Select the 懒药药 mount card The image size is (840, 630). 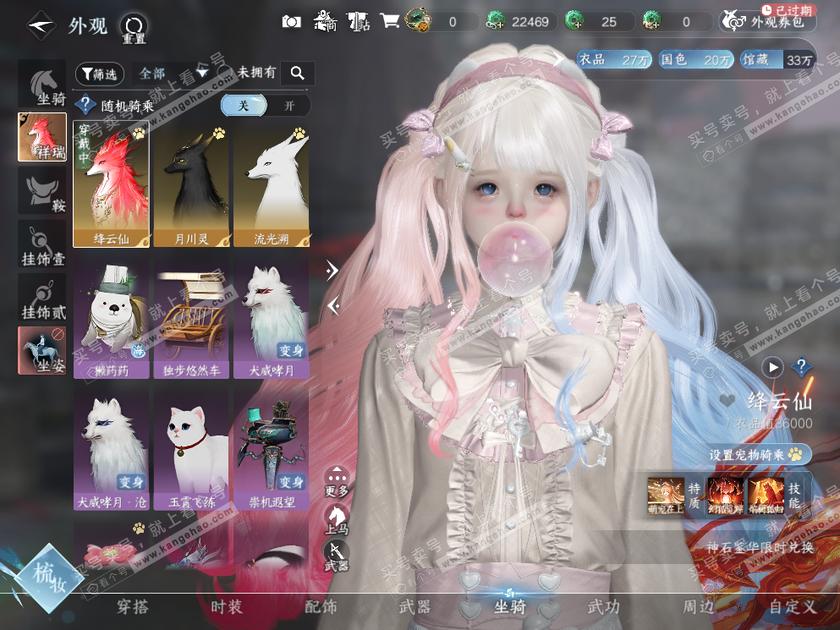pyautogui.click(x=112, y=320)
